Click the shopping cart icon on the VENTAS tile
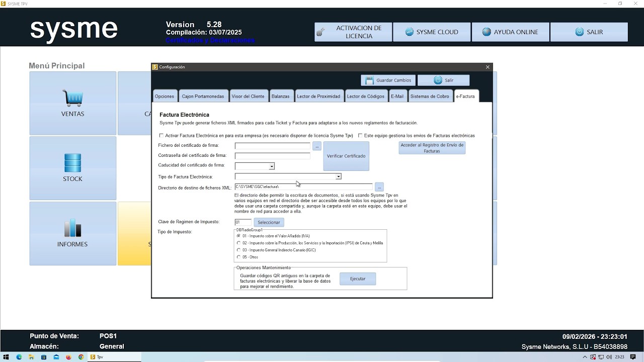 point(72,98)
